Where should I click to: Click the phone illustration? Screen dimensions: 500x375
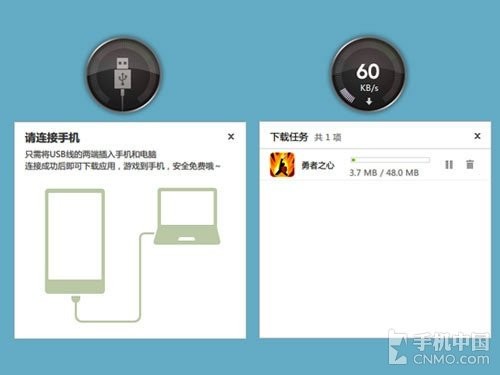pos(75,241)
